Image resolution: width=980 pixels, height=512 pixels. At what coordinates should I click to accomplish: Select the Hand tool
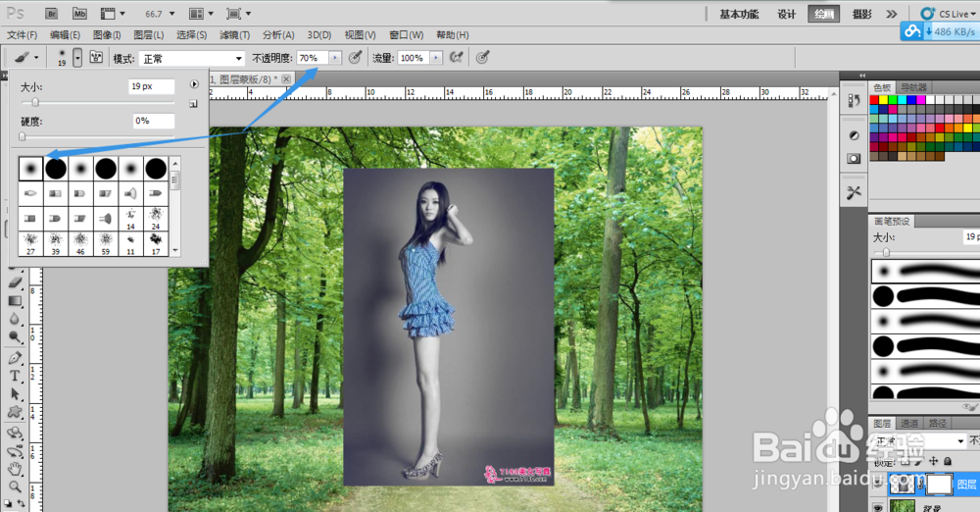(x=15, y=470)
